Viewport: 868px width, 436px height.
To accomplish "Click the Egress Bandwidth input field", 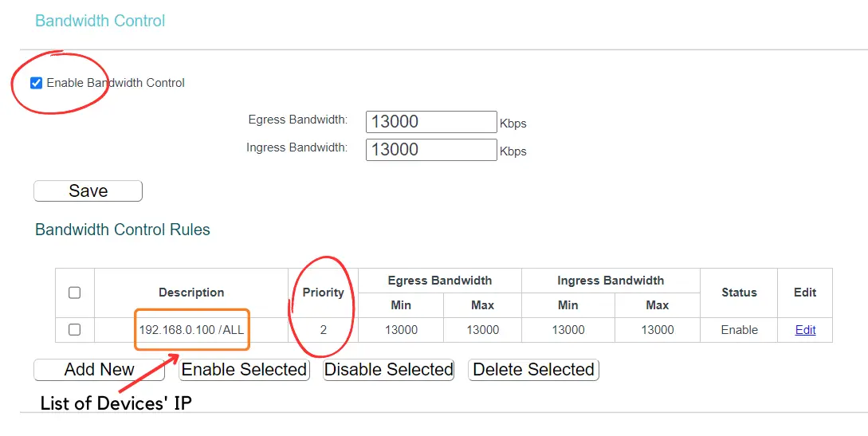I will (431, 122).
